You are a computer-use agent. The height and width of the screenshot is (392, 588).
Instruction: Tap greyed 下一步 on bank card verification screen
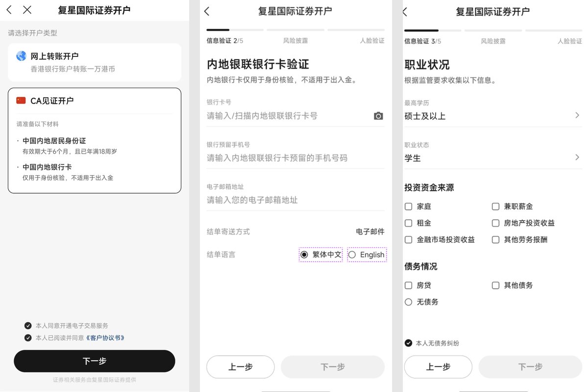coord(333,367)
